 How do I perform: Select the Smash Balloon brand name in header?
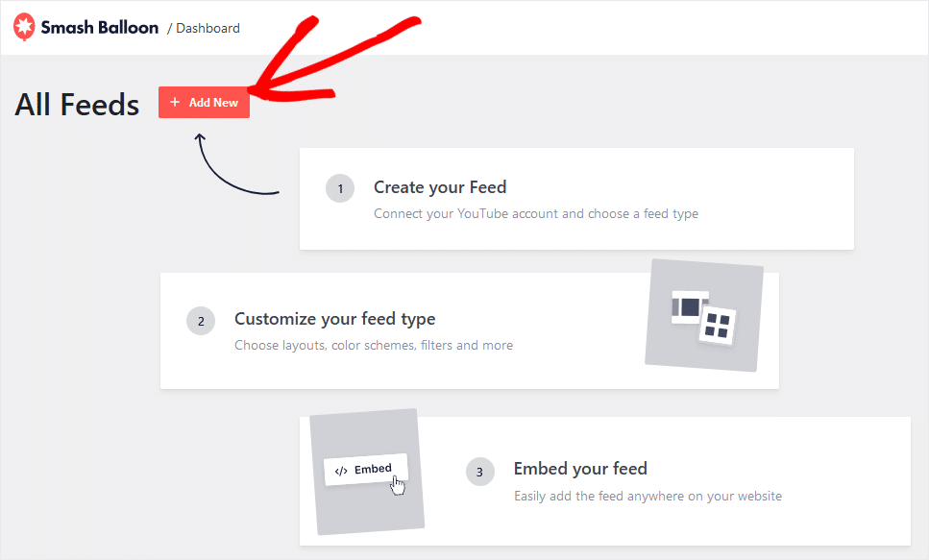(99, 27)
